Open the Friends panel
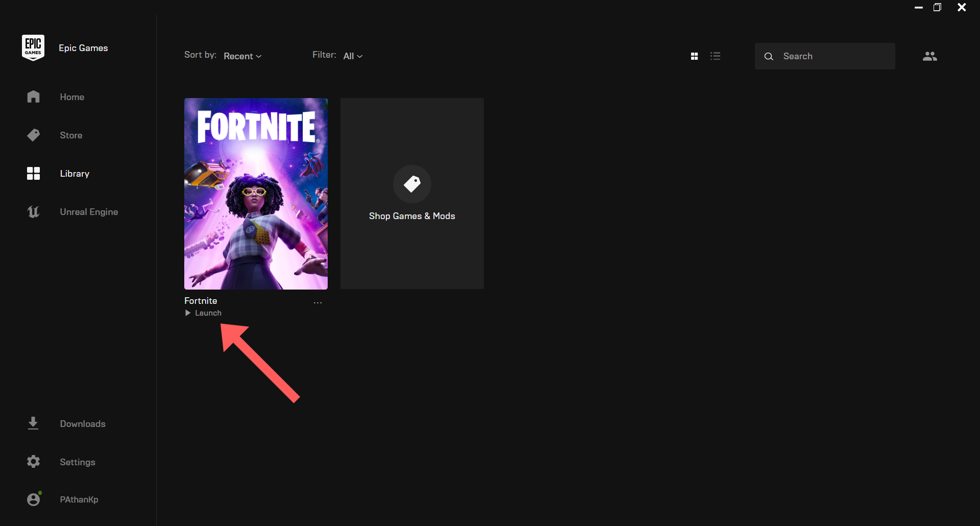Viewport: 980px width, 526px height. coord(929,56)
